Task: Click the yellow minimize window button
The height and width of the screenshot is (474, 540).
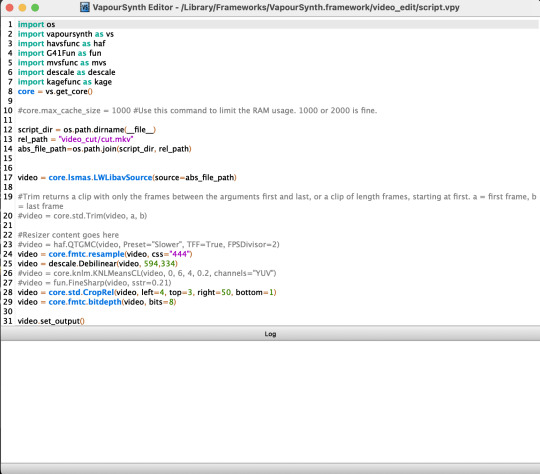Action: coord(22,7)
